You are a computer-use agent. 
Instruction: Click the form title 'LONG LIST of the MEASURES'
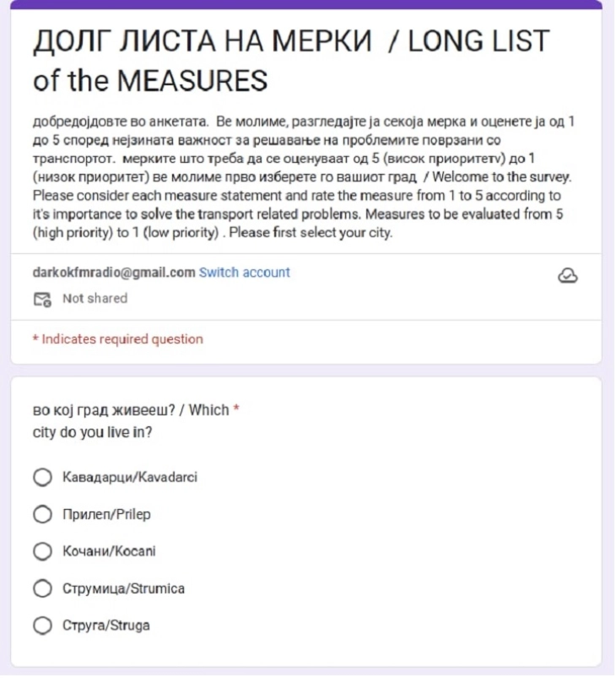coord(290,61)
